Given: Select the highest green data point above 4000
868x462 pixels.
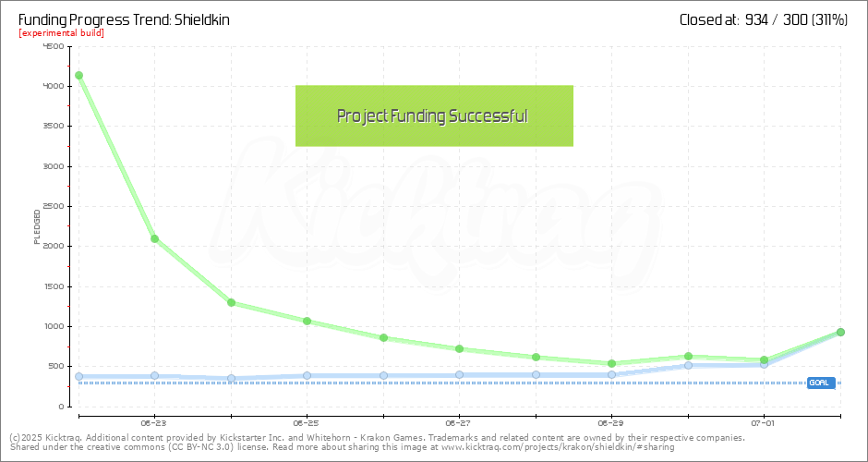Looking at the screenshot, I should (x=78, y=75).
